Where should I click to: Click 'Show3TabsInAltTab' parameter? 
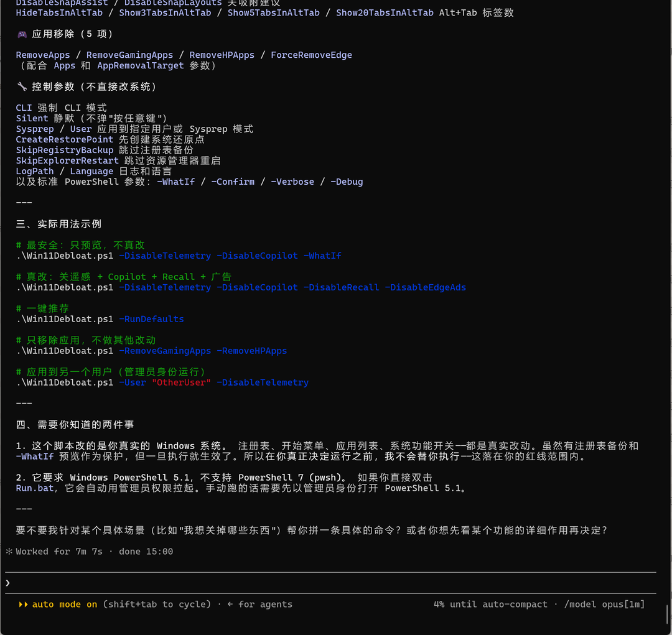point(165,13)
